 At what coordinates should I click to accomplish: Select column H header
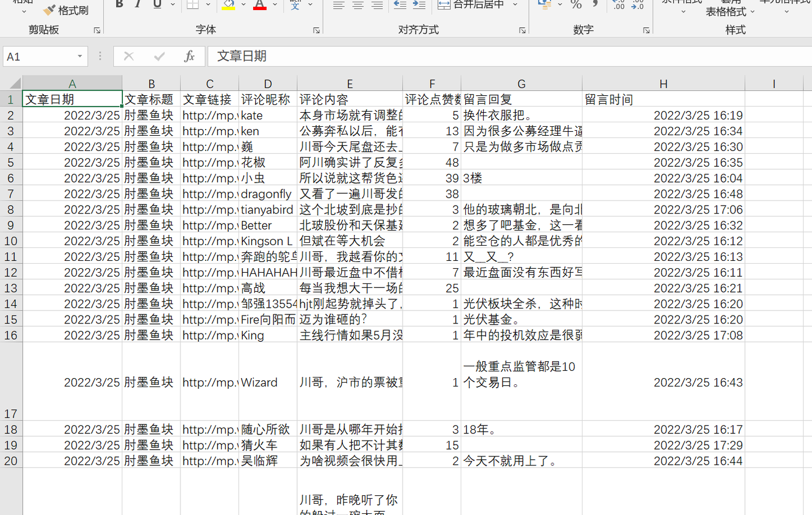664,83
